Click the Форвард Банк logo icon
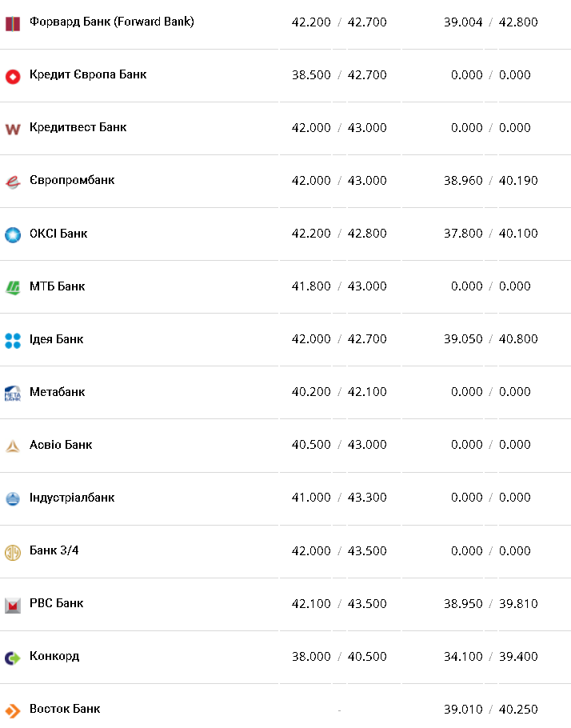 (13, 23)
